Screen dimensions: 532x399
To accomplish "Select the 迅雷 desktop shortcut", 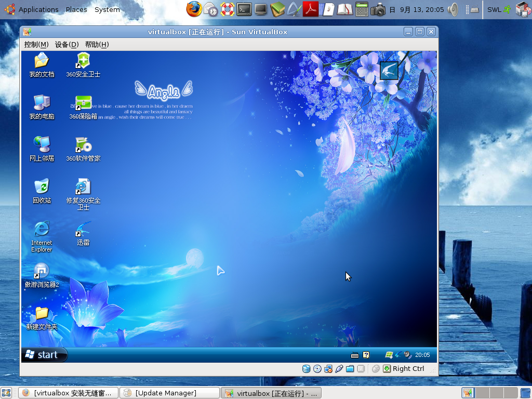I will [83, 233].
